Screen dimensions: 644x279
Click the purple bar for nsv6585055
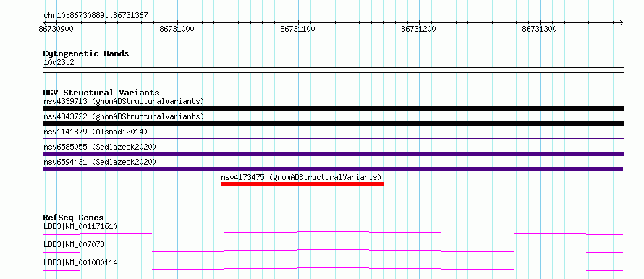[x=333, y=154]
